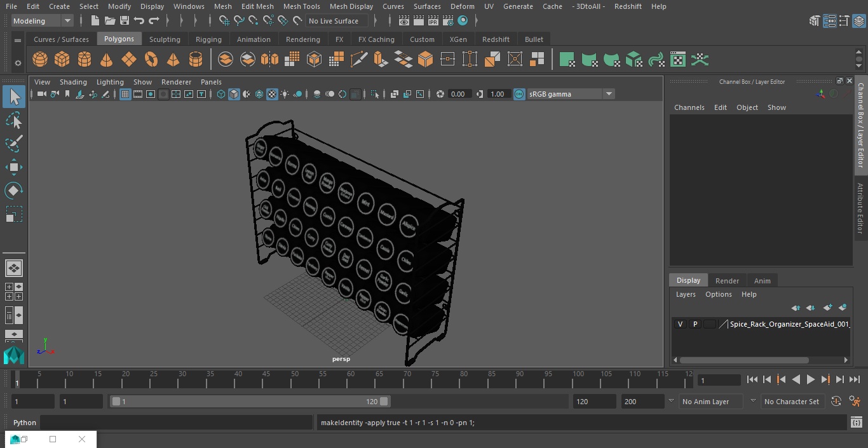
Task: Click the Python command line label
Action: coord(25,423)
